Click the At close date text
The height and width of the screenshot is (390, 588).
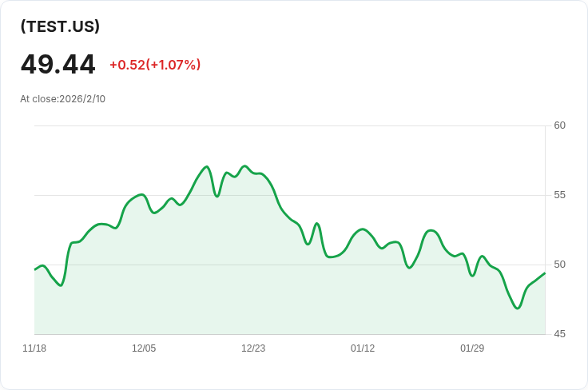(x=63, y=99)
